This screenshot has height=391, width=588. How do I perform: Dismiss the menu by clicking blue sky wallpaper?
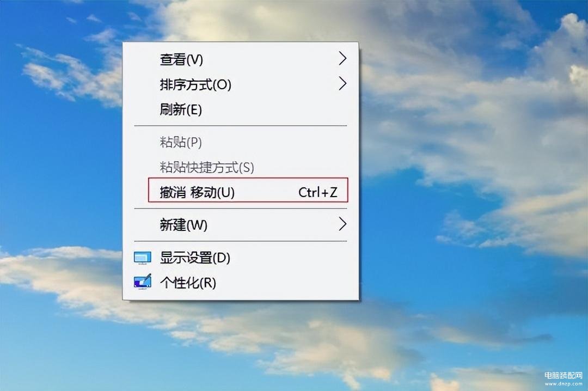pos(56,169)
